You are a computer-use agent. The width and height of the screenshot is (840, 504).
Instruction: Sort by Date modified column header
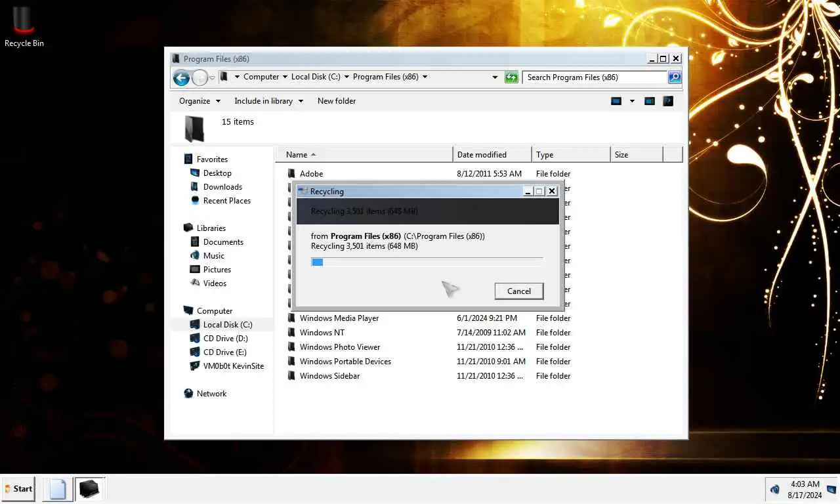[x=492, y=155]
